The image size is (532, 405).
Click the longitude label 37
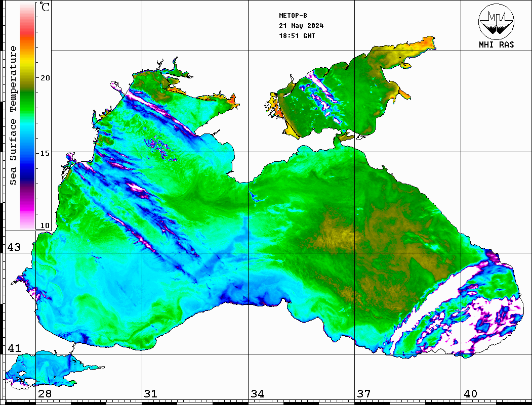tap(364, 394)
